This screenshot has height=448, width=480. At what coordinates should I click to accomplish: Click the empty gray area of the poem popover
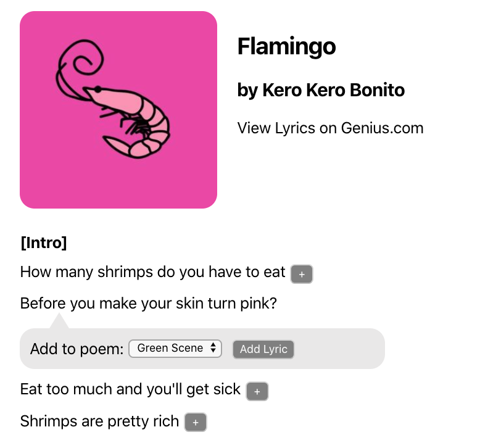(x=339, y=349)
